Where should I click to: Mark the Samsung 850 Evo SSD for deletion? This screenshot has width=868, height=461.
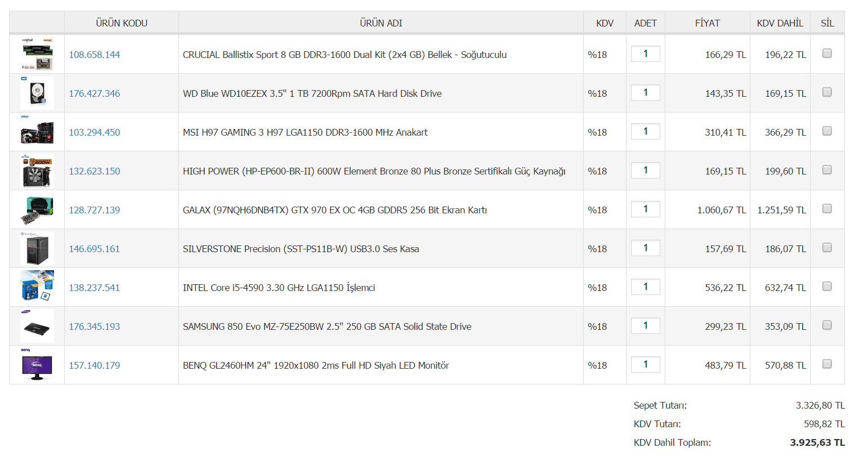(827, 325)
